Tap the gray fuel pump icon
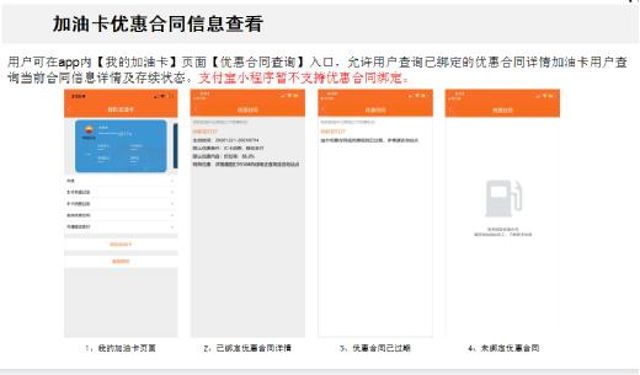The image size is (640, 375). point(503,198)
